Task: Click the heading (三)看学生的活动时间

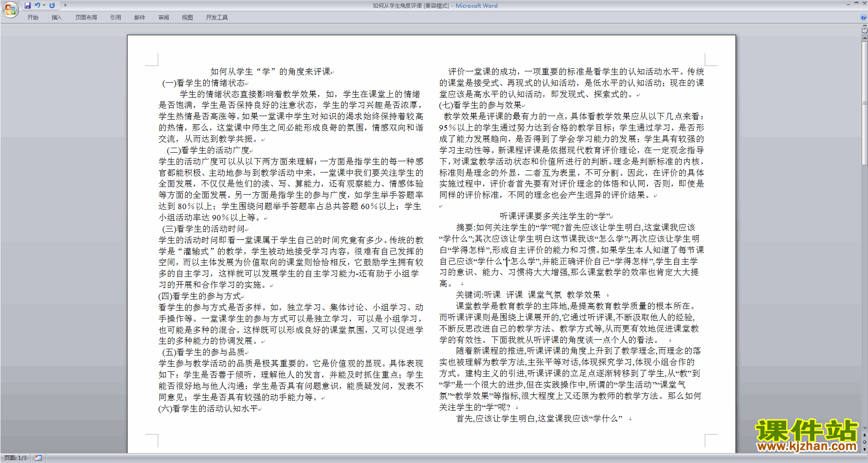Action: [203, 229]
